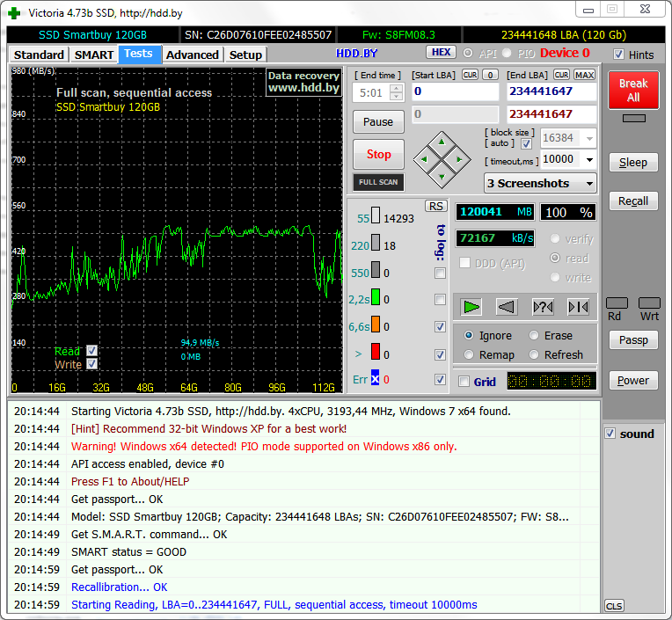The height and width of the screenshot is (620, 672).
Task: Select the butterfly scan mode icon
Action: [578, 306]
